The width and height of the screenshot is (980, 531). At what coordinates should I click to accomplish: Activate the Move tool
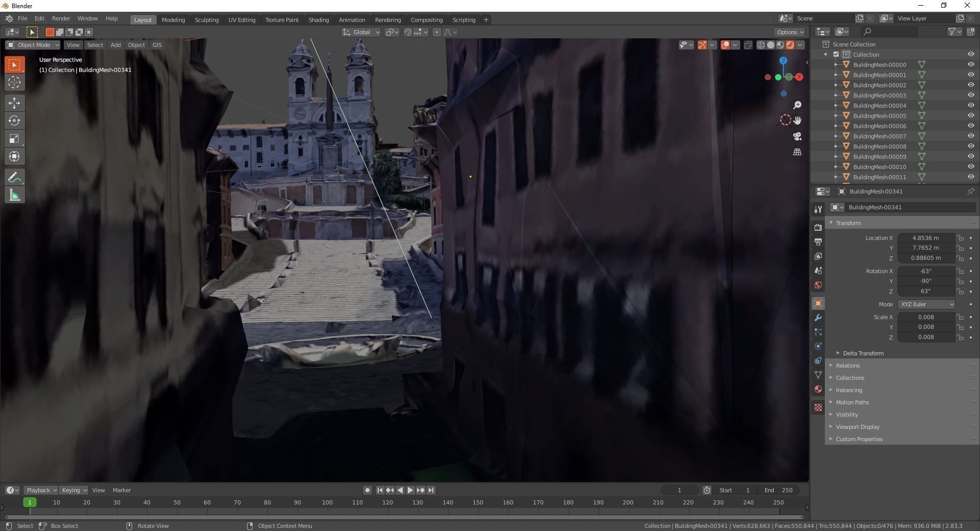coord(14,103)
